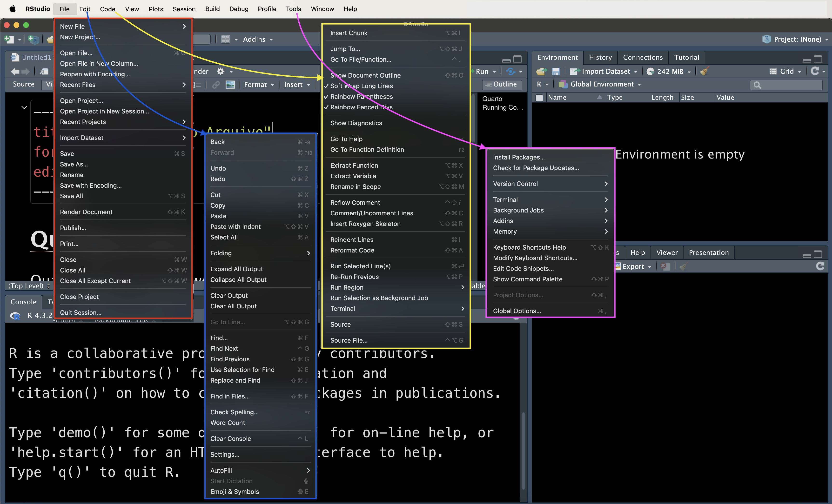832x504 pixels.
Task: Switch to the Connections tab
Action: [643, 57]
